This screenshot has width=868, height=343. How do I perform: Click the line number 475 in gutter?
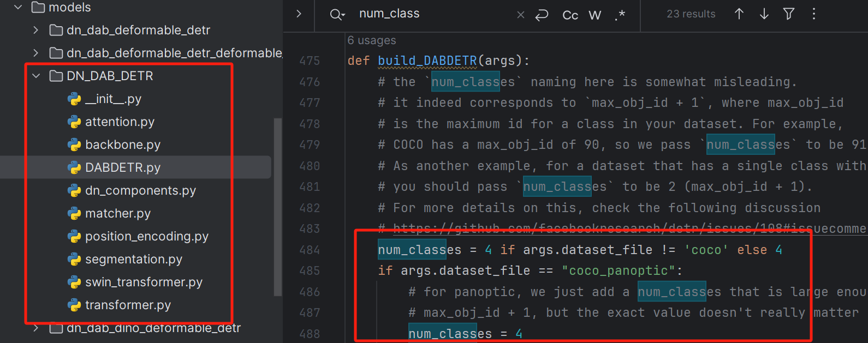coord(310,61)
